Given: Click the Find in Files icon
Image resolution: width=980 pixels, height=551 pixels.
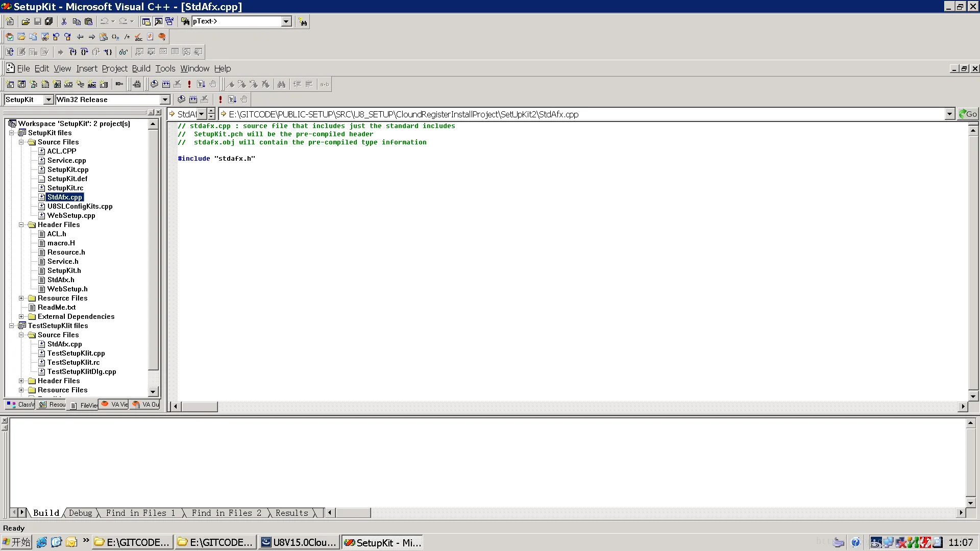Looking at the screenshot, I should coord(185,21).
